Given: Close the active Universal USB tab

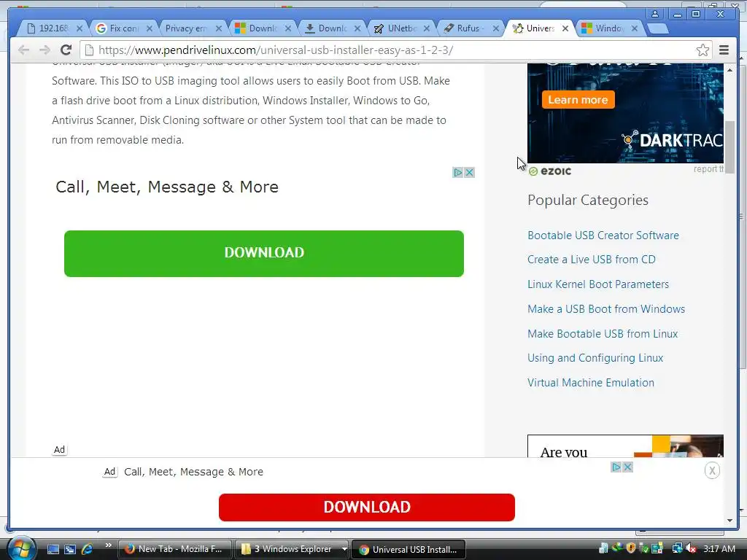Looking at the screenshot, I should [x=565, y=28].
